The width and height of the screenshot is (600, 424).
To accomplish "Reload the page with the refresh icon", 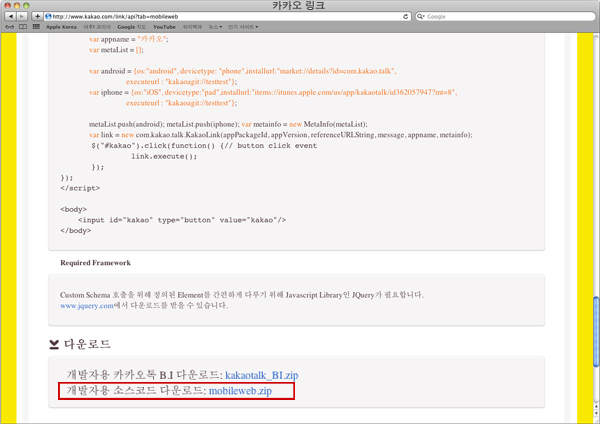I will [405, 16].
